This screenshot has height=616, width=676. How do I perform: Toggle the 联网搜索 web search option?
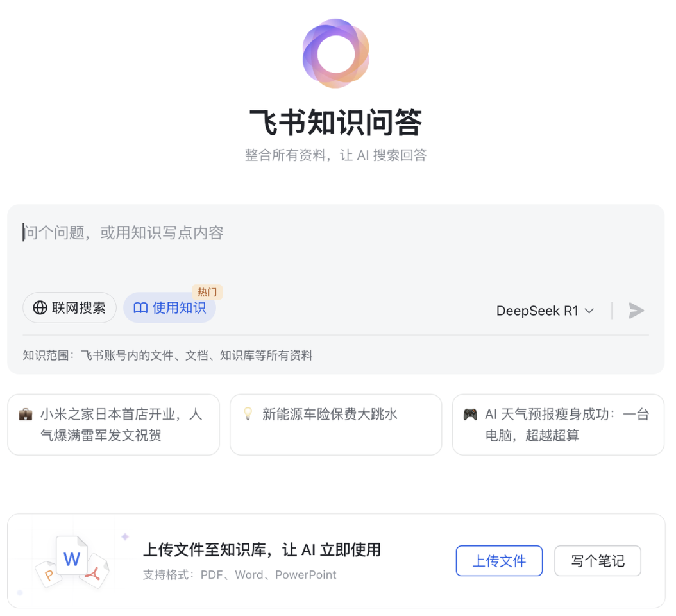click(69, 307)
